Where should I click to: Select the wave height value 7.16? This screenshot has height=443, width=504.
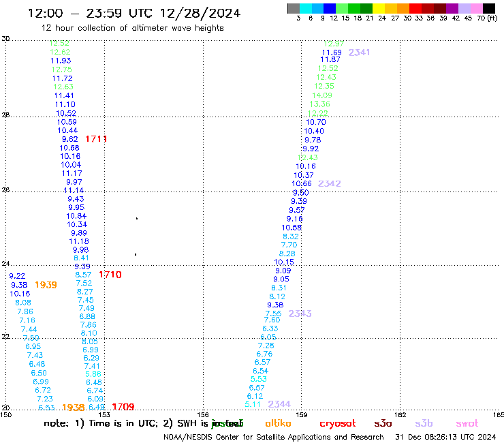(x=27, y=320)
